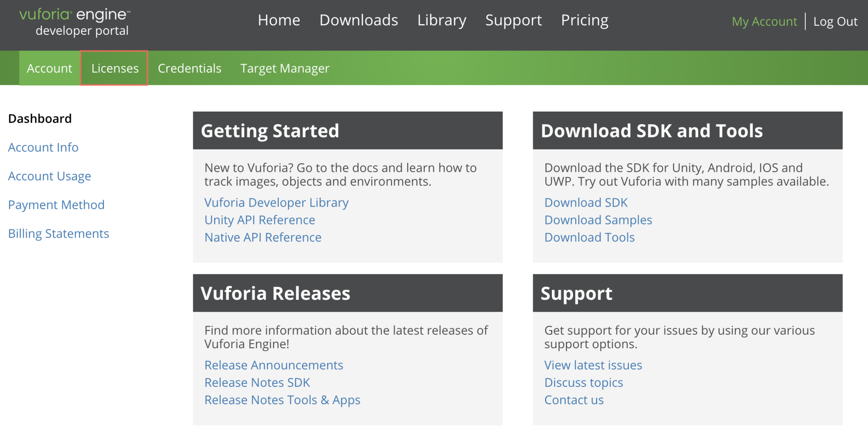Open Payment Method settings

56,205
